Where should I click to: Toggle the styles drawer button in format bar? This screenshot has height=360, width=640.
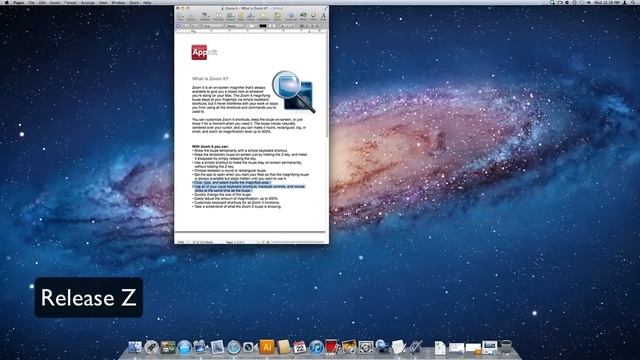178,26
